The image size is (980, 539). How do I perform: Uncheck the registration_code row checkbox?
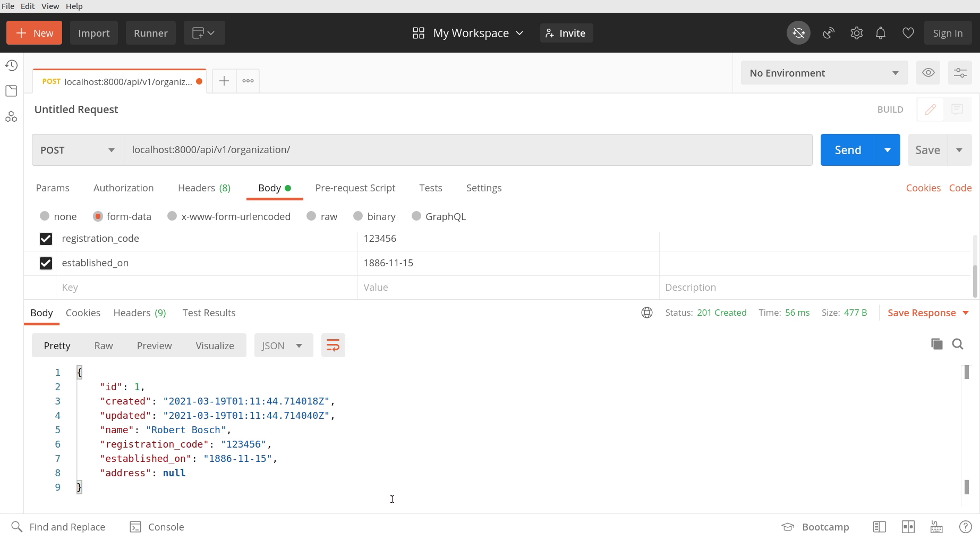(46, 239)
